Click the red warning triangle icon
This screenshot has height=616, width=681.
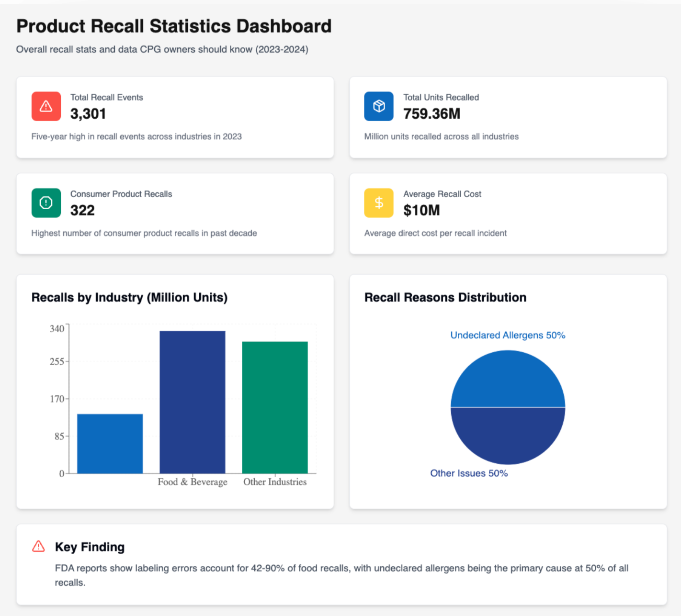pos(46,106)
